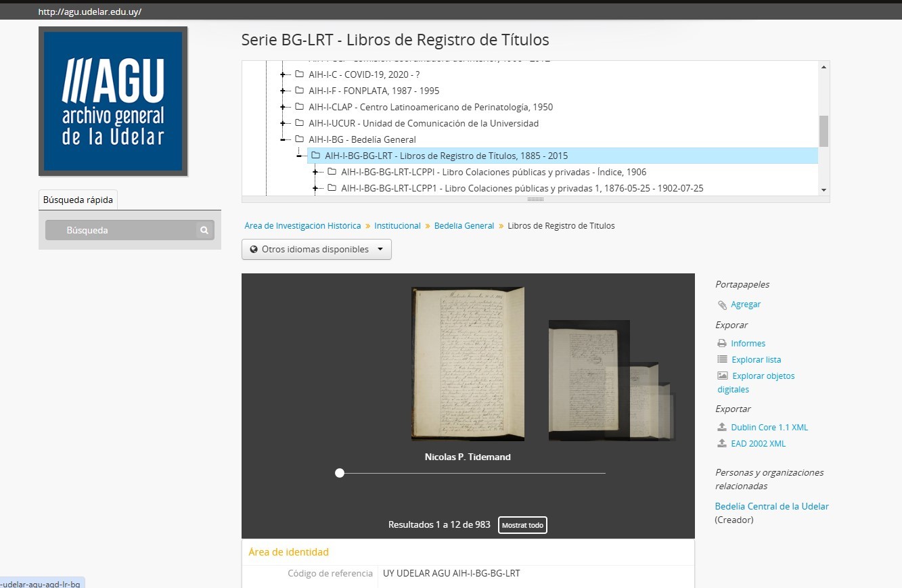This screenshot has width=902, height=588.
Task: Open the Nicolas P. Tidemand document thumbnail
Action: tap(468, 364)
